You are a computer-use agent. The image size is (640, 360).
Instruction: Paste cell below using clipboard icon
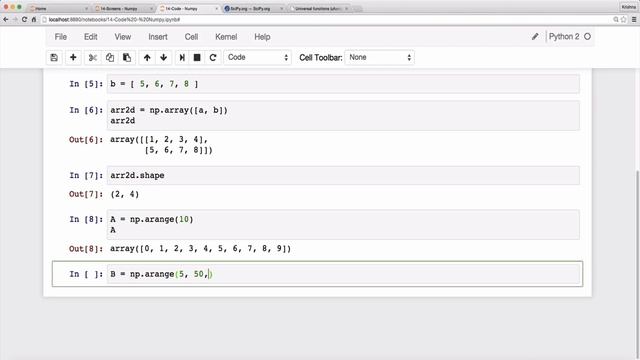pos(127,58)
